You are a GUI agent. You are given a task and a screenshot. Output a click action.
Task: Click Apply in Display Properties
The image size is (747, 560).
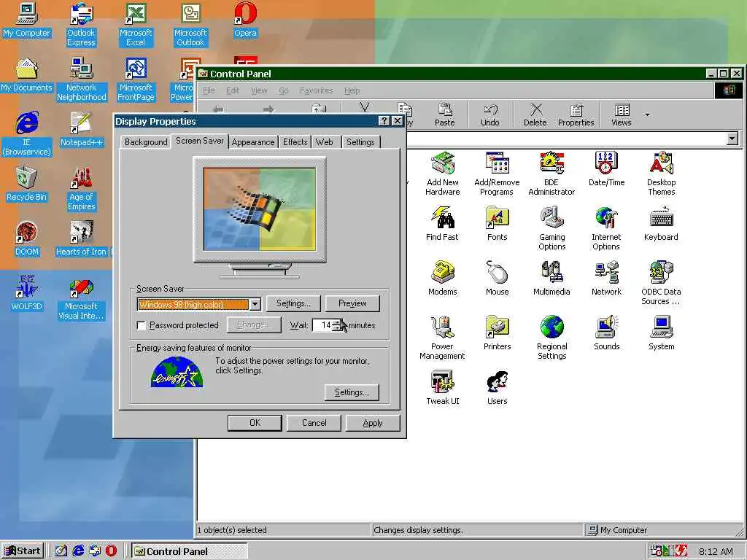click(373, 423)
